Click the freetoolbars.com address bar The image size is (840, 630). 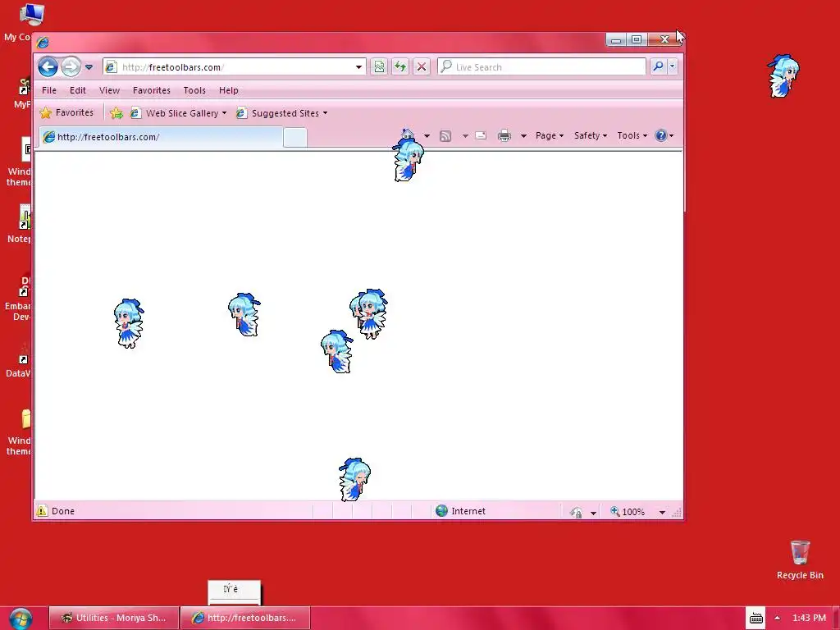229,67
